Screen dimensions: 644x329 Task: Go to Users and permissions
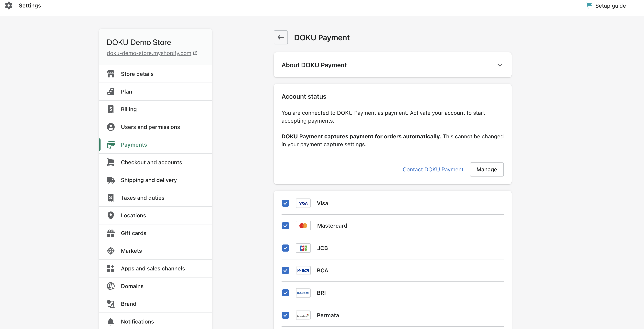156,127
